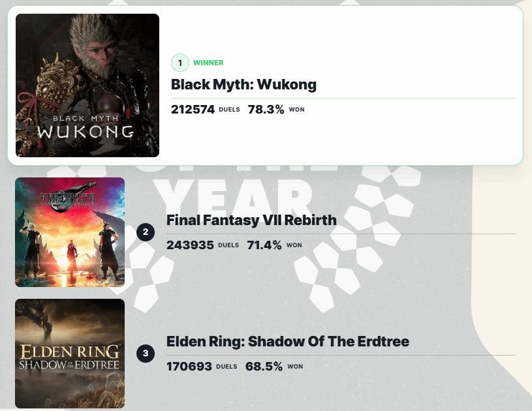Click the 243935 duels figure
The height and width of the screenshot is (411, 532).
[x=190, y=245]
